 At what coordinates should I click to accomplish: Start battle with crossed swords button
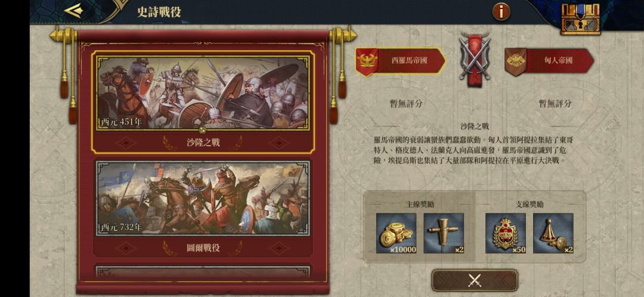pos(475,280)
